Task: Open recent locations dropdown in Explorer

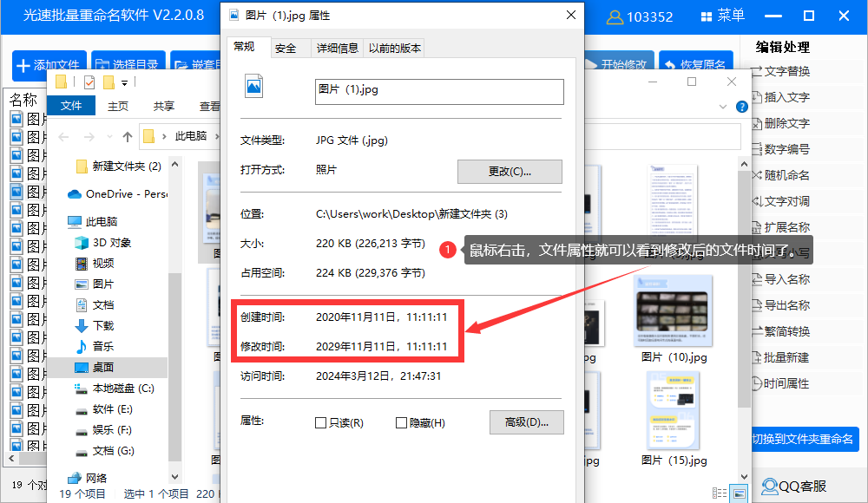Action: pyautogui.click(x=109, y=137)
